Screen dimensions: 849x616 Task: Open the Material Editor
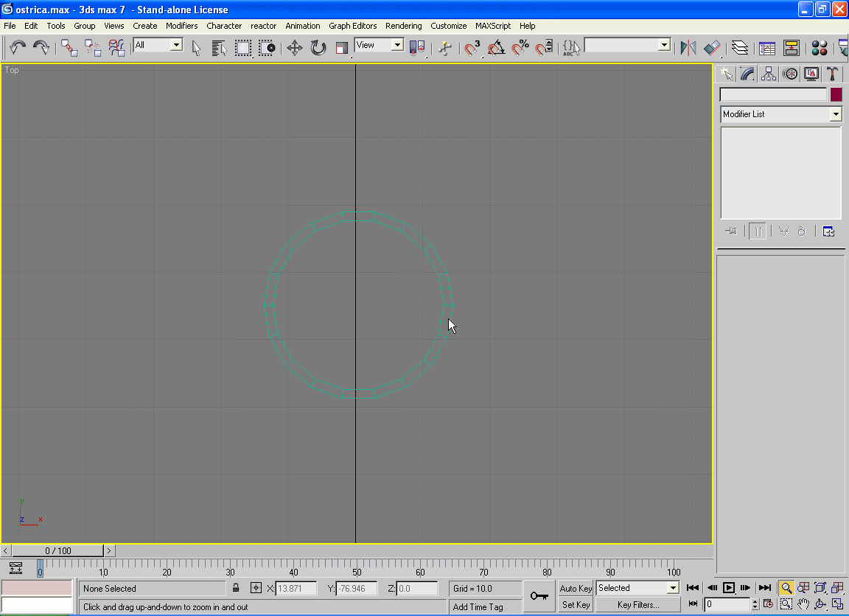point(819,48)
